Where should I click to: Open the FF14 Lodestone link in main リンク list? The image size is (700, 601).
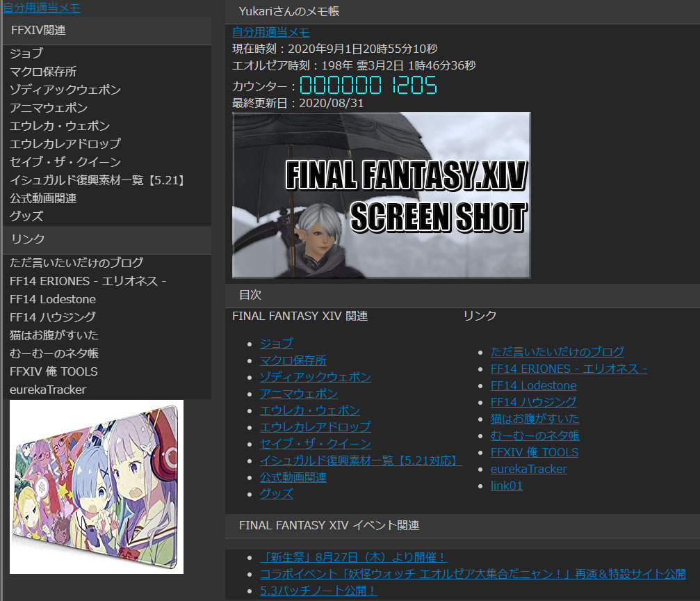click(x=533, y=385)
